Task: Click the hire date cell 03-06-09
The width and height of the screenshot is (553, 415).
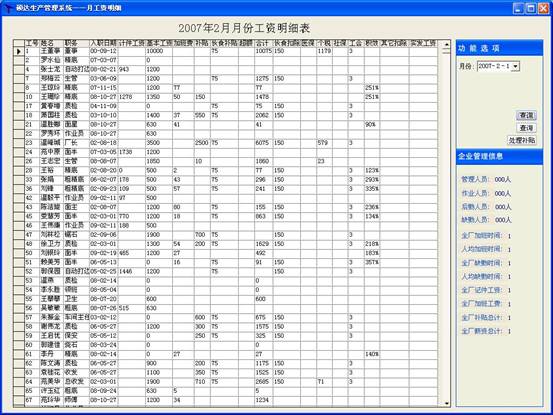Action: pyautogui.click(x=103, y=79)
